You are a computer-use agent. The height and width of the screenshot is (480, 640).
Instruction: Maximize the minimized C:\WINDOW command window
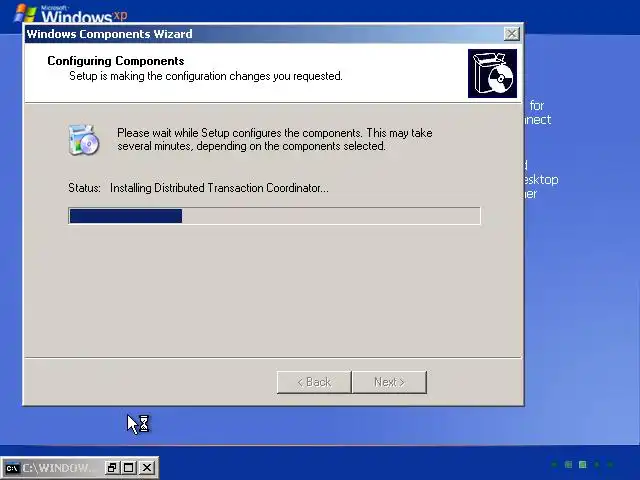click(129, 467)
